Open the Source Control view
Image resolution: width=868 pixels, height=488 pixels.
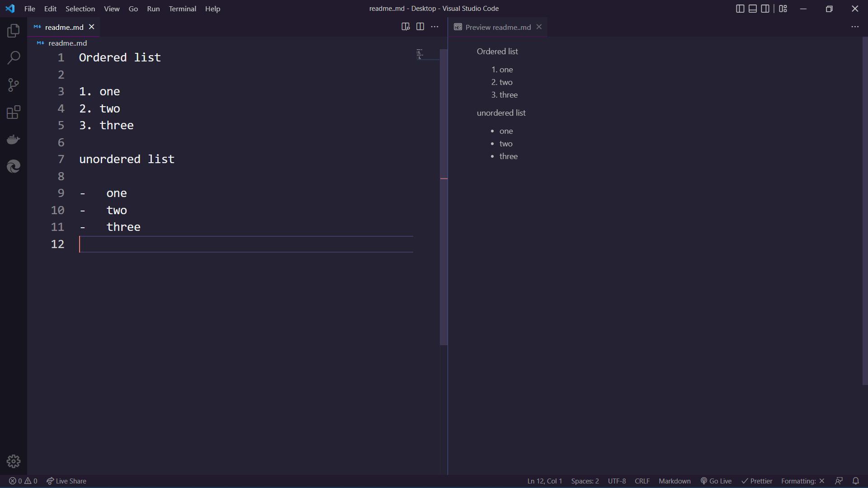click(x=14, y=85)
